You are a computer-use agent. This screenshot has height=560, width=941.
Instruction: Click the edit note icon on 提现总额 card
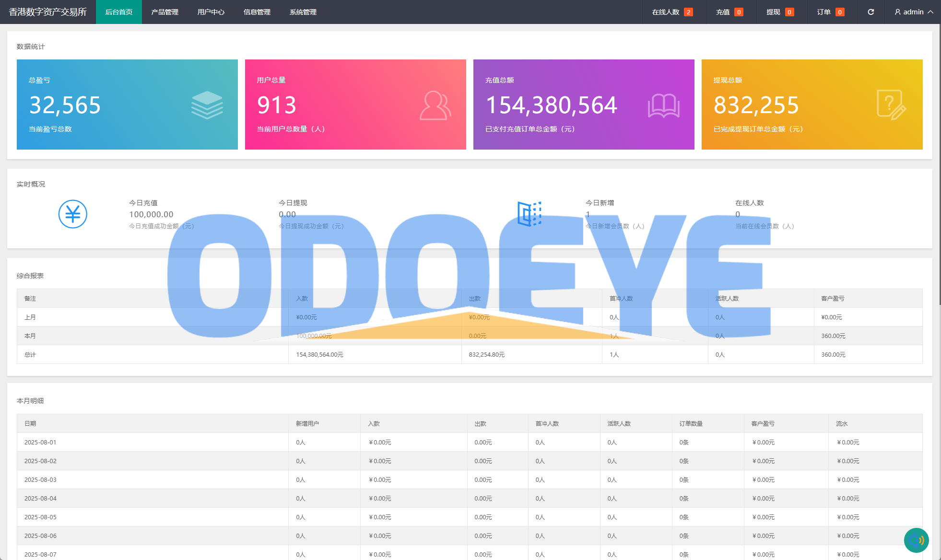click(x=891, y=105)
